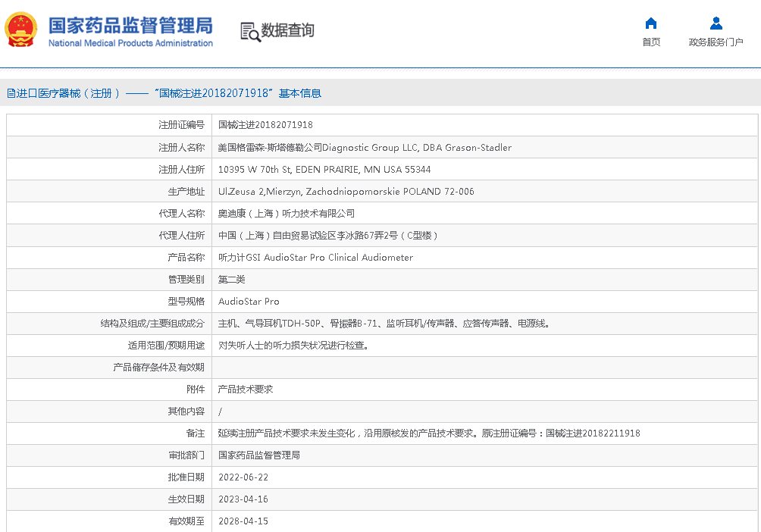Image resolution: width=761 pixels, height=532 pixels.
Task: Click the 备注 row remark text
Action: pyautogui.click(x=429, y=433)
